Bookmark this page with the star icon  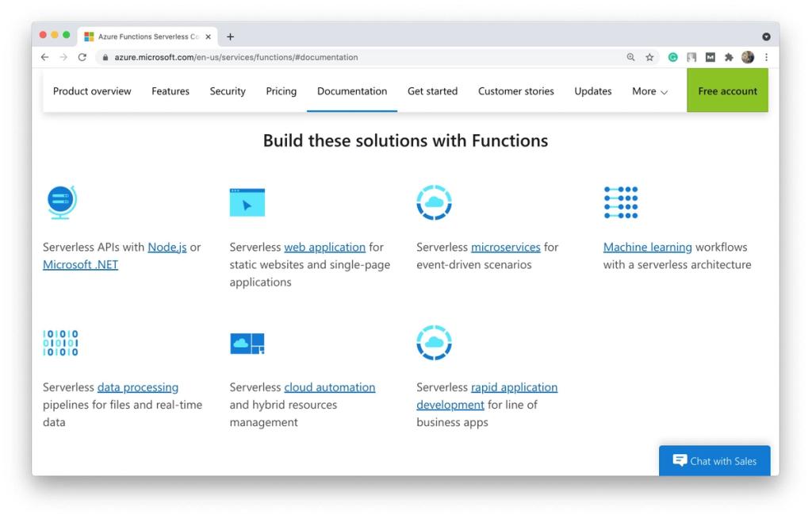(x=649, y=57)
